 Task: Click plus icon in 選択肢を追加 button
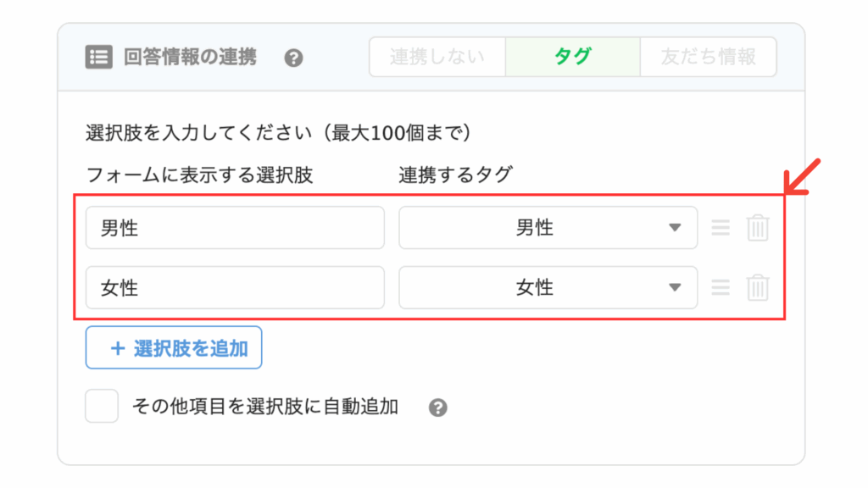pyautogui.click(x=117, y=348)
